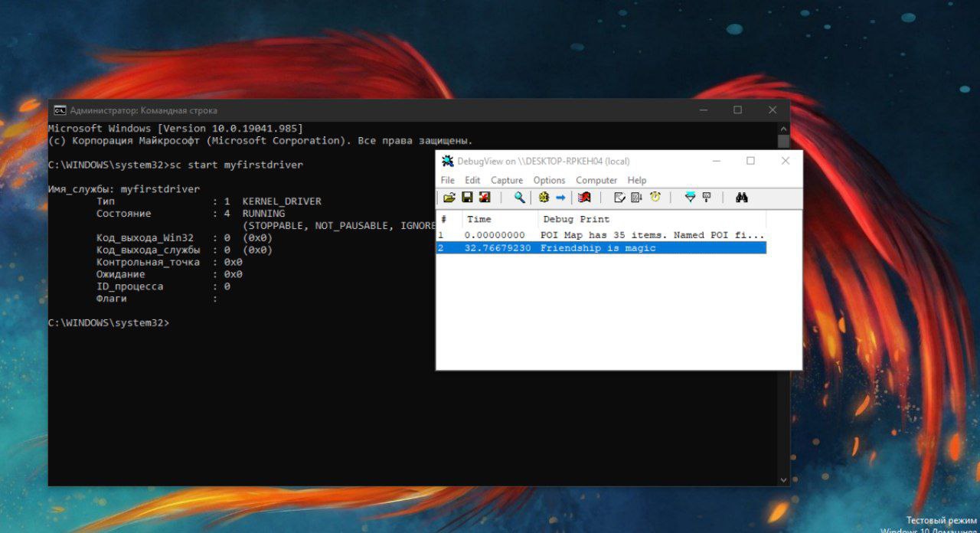Screen dimensions: 980x533
Task: Click the 'Контрольная_точка' line in the command prompt
Action: (x=169, y=262)
